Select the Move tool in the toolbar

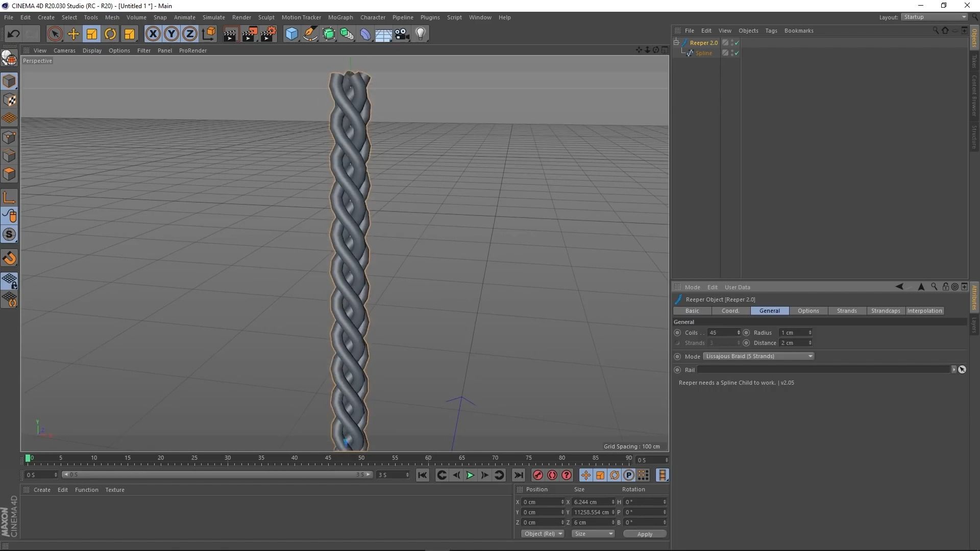pos(73,34)
